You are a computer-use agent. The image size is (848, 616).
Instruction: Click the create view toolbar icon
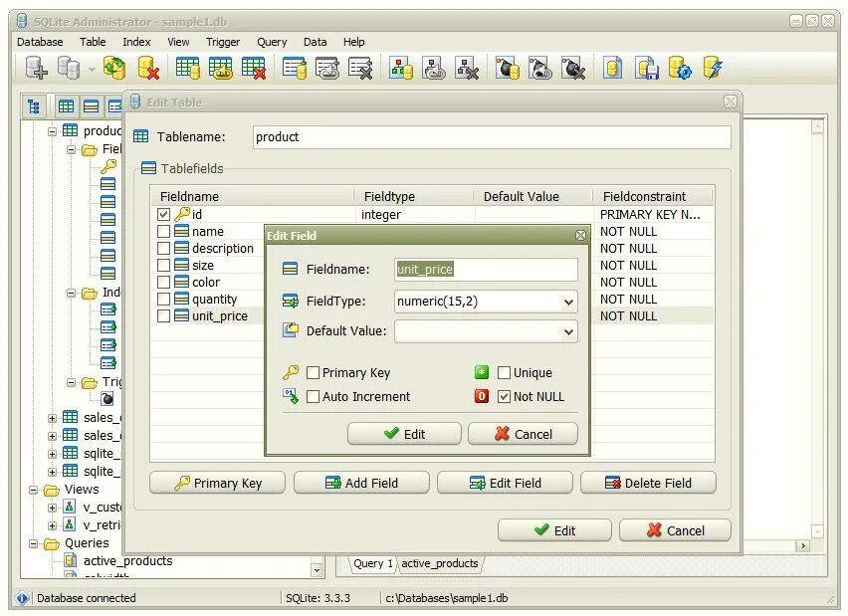(x=401, y=68)
